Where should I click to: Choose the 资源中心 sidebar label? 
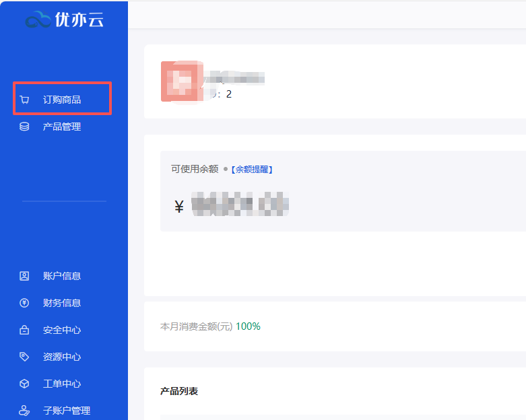tap(62, 357)
